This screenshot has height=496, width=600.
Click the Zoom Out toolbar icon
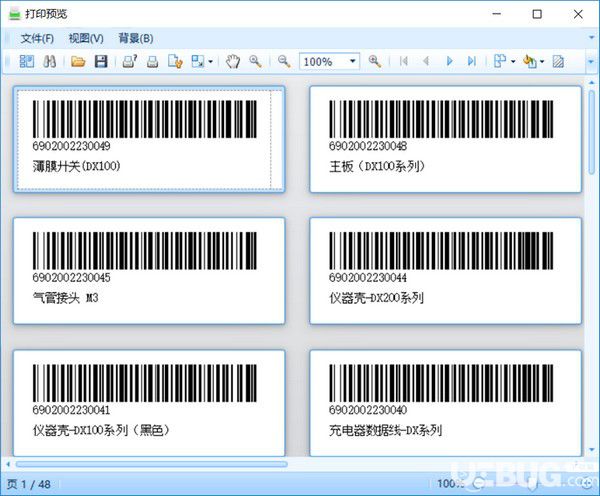point(284,61)
